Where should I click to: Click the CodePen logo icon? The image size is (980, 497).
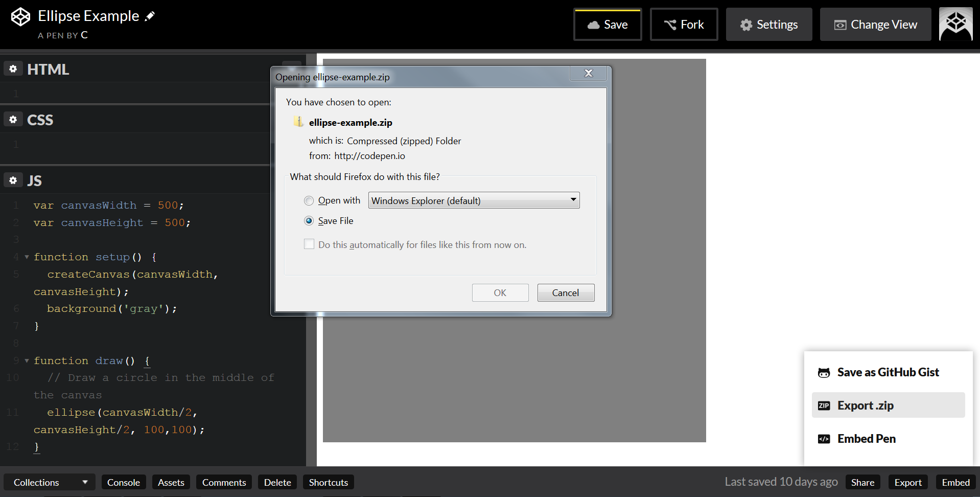click(x=21, y=17)
